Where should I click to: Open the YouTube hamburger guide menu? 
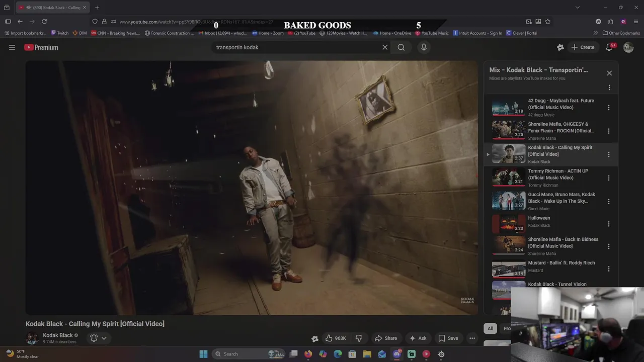point(12,47)
